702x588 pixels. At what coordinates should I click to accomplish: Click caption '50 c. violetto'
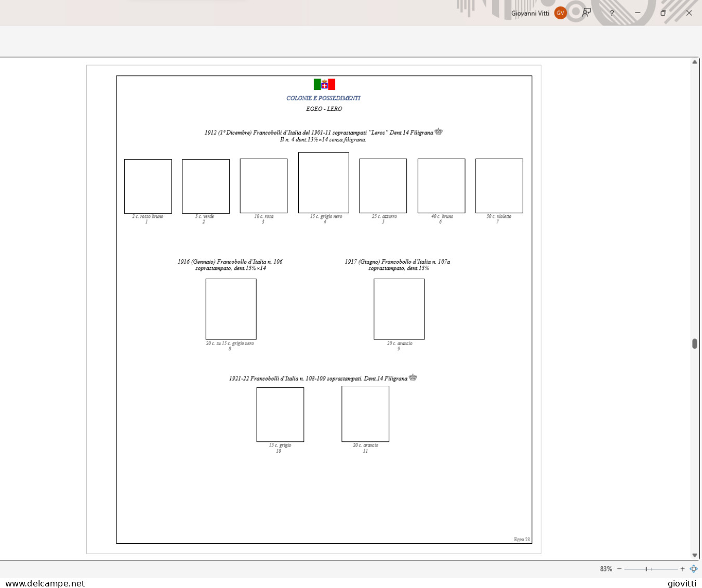point(499,216)
